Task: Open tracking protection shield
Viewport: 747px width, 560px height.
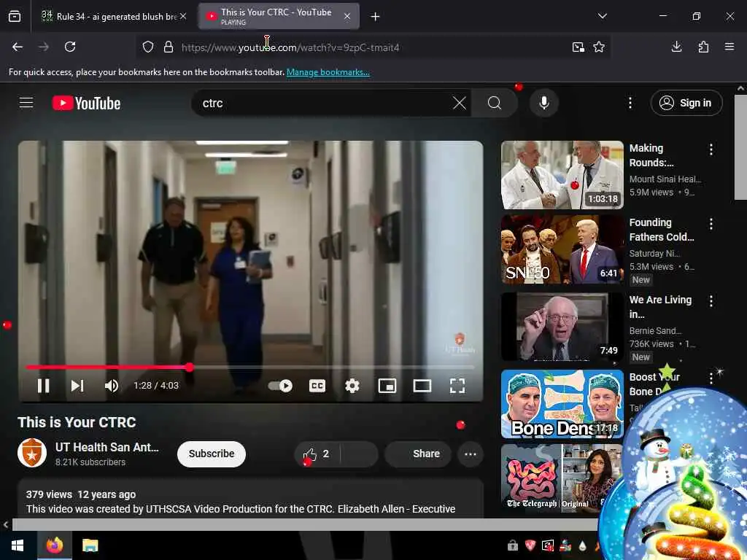Action: tap(148, 47)
